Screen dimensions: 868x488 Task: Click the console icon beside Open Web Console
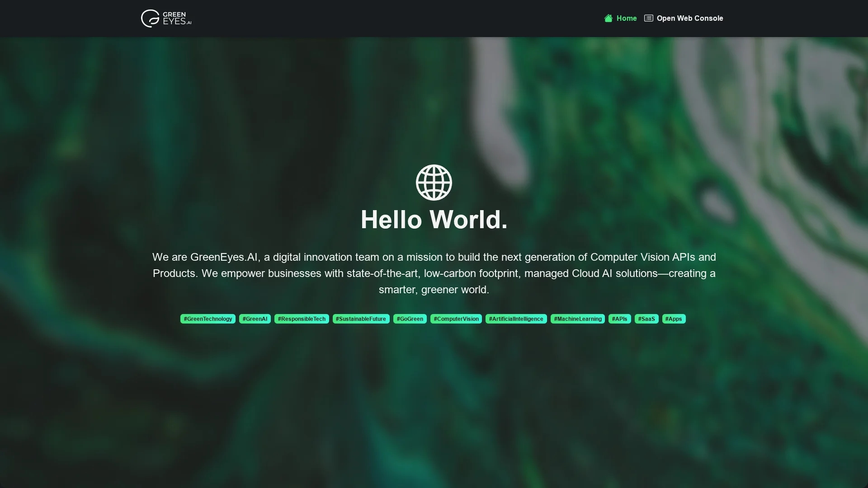[649, 19]
